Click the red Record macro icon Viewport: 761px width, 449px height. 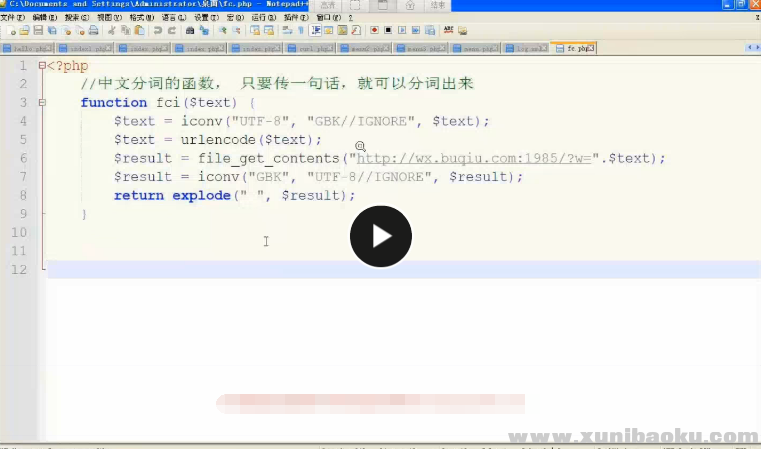pos(373,31)
